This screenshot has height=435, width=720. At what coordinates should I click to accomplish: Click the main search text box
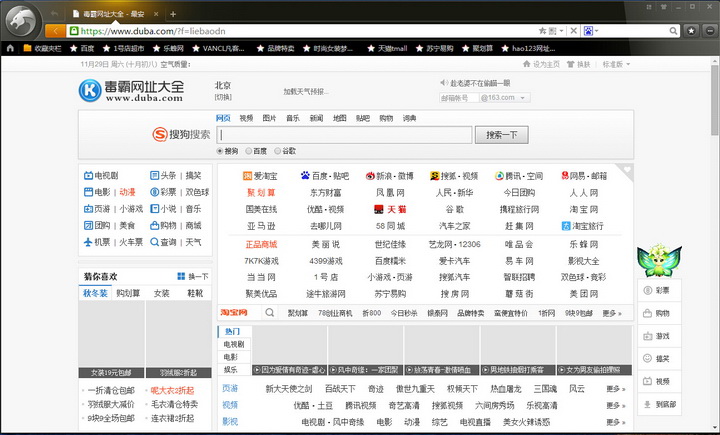tap(344, 135)
